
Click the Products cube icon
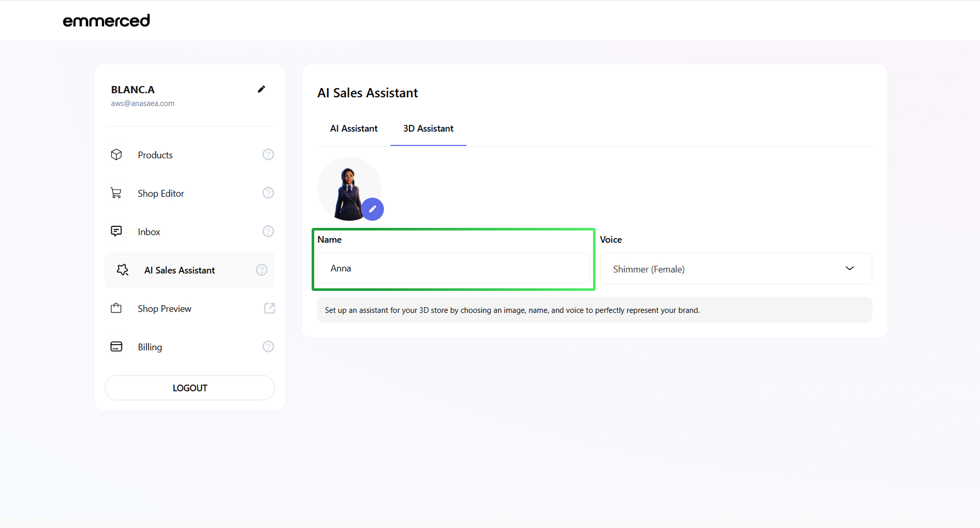tap(116, 155)
